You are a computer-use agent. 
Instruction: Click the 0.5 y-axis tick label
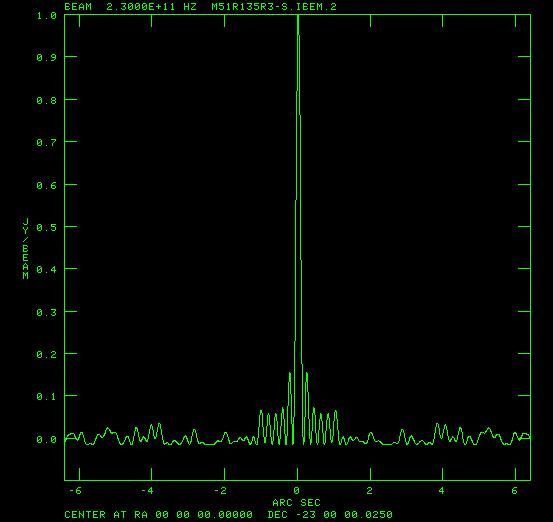pos(46,227)
